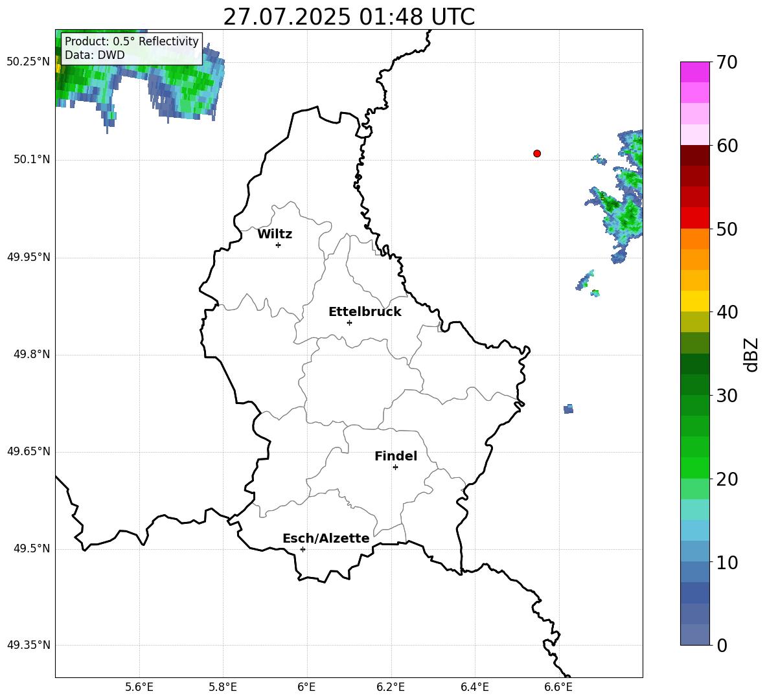
Task: Click the Esch/Alzette cross marker
Action: pyautogui.click(x=303, y=549)
